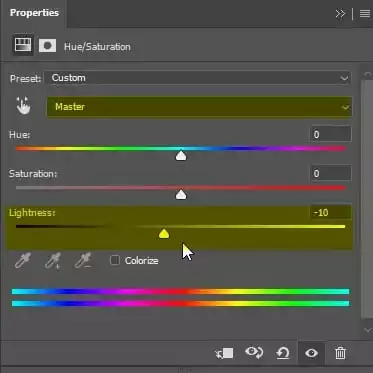Clip adjustment to layer below
The width and height of the screenshot is (373, 373).
(x=224, y=353)
